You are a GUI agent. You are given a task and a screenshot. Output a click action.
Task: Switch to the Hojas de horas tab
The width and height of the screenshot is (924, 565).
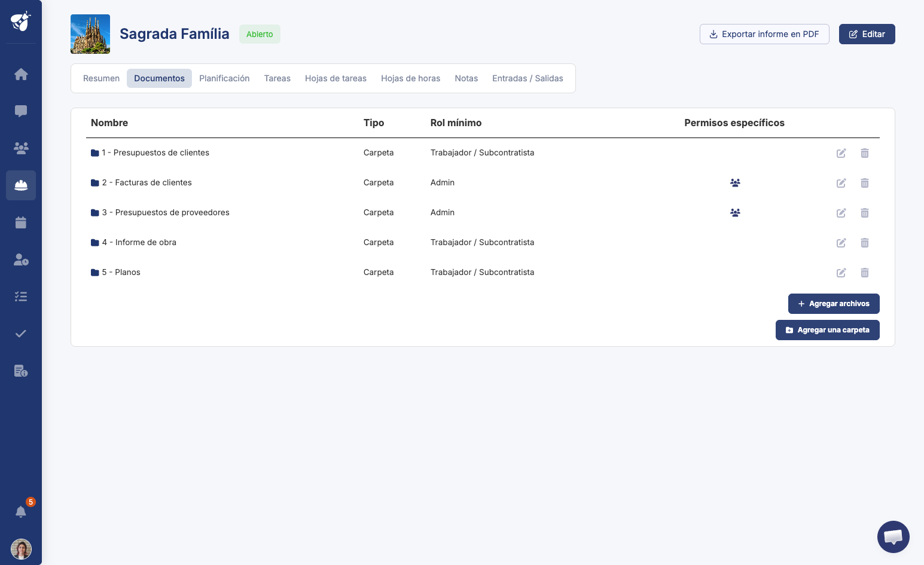tap(410, 78)
